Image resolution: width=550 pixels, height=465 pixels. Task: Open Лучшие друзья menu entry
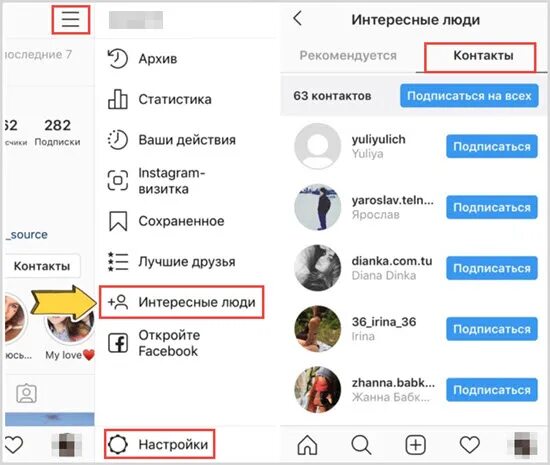click(x=172, y=262)
